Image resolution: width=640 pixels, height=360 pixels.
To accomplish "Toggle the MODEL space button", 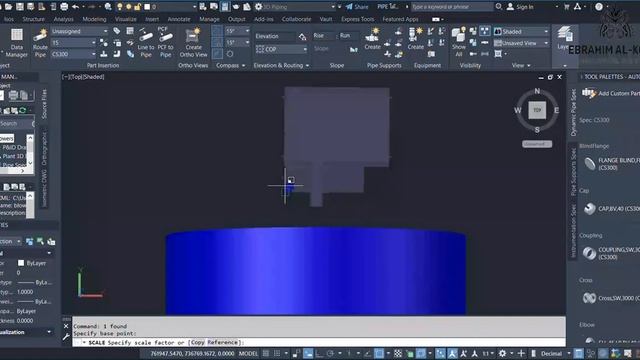I will point(248,353).
